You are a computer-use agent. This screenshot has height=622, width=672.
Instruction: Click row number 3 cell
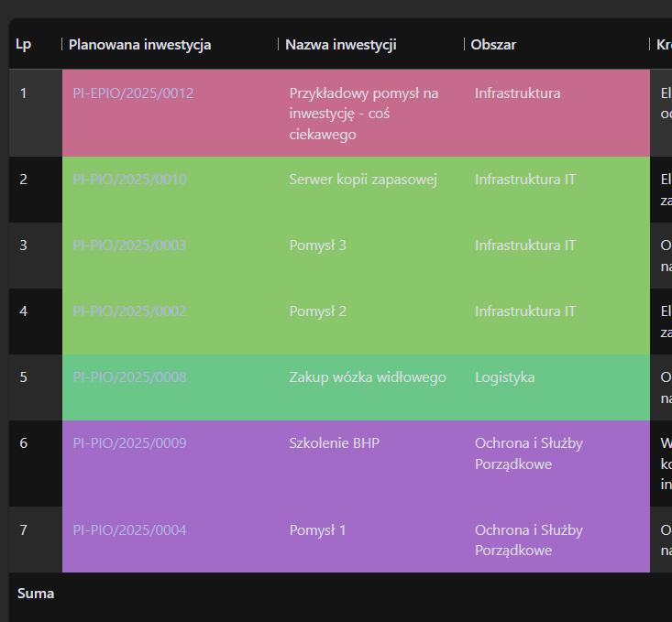pos(36,256)
